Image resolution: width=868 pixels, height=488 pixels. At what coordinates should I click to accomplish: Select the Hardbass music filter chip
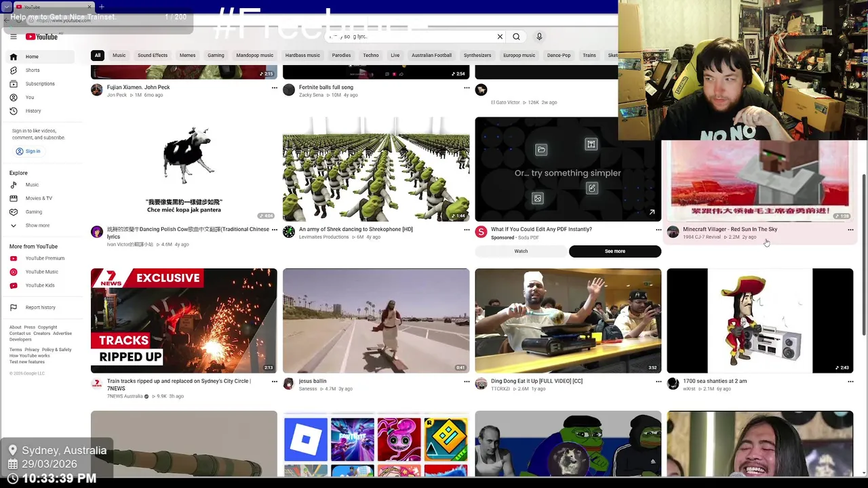[302, 56]
